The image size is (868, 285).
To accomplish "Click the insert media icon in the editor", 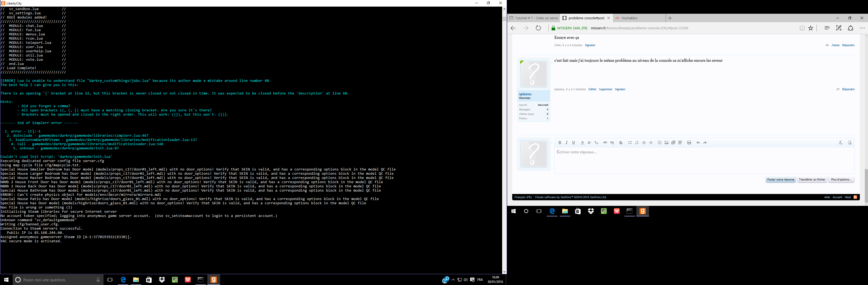I will 673,143.
